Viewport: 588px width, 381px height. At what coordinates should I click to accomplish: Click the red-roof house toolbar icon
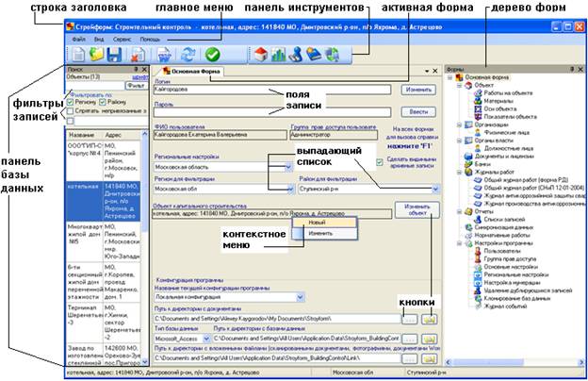click(x=261, y=55)
